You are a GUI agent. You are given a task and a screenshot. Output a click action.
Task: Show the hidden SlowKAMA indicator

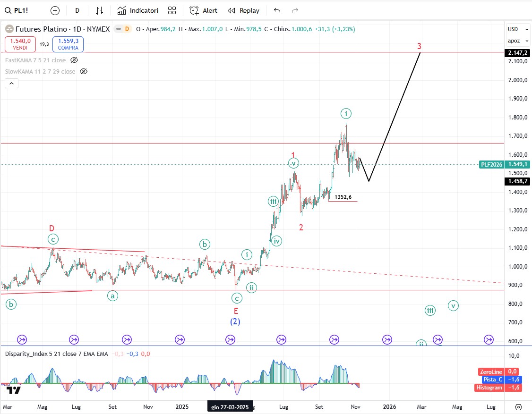pyautogui.click(x=84, y=71)
